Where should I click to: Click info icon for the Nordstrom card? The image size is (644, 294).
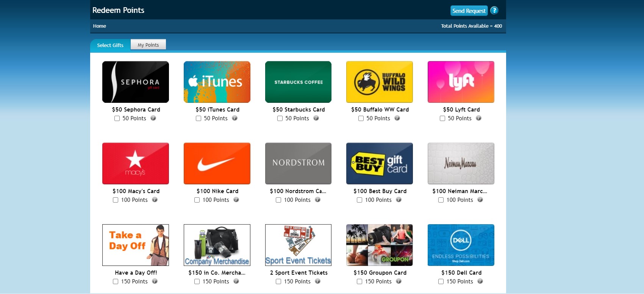tap(318, 200)
